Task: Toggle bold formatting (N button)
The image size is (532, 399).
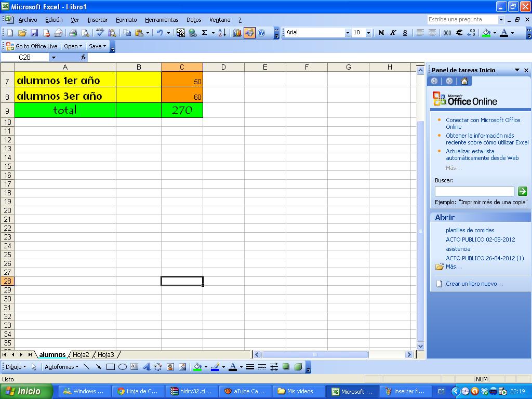Action: coord(381,33)
